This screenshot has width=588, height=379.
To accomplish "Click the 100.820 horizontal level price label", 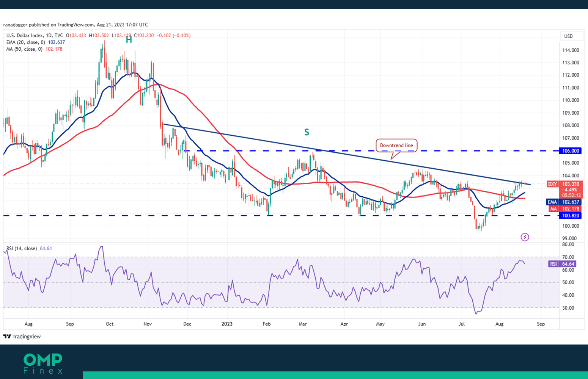I will click(571, 216).
